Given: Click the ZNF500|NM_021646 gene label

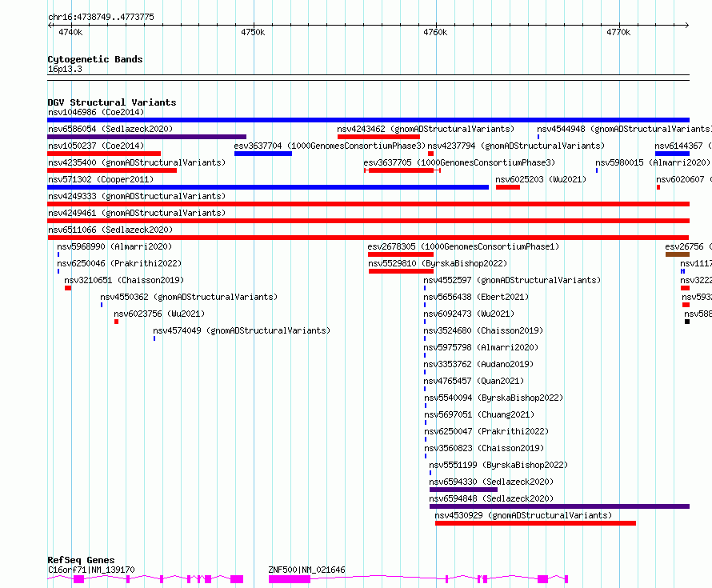Looking at the screenshot, I should point(306,570).
